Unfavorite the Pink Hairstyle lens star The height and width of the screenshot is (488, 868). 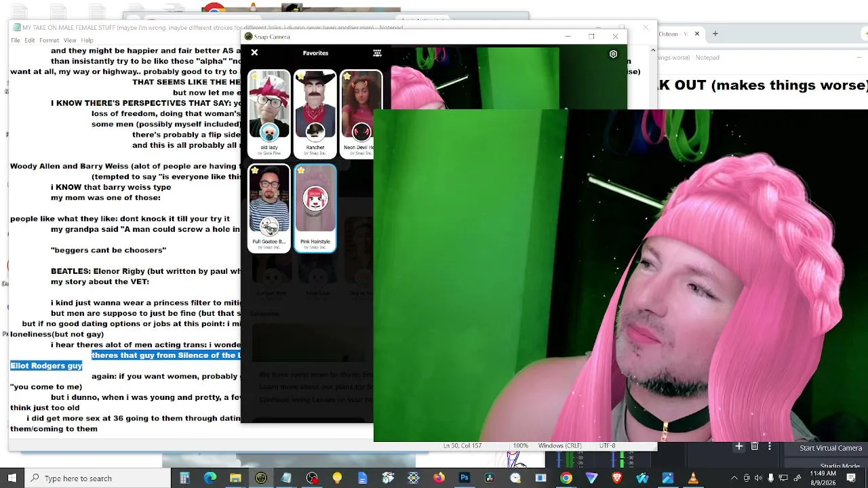click(x=300, y=171)
